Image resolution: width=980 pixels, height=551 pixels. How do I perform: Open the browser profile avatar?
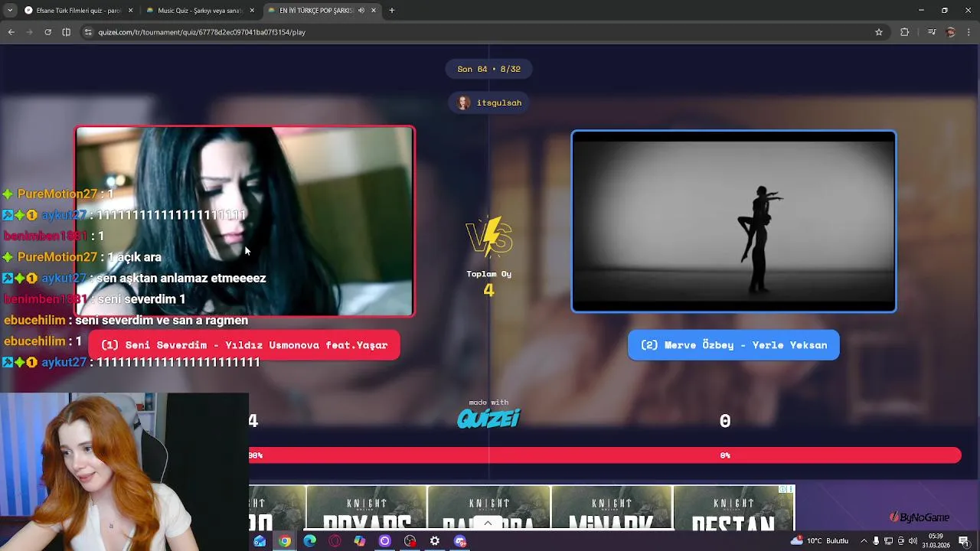point(951,32)
